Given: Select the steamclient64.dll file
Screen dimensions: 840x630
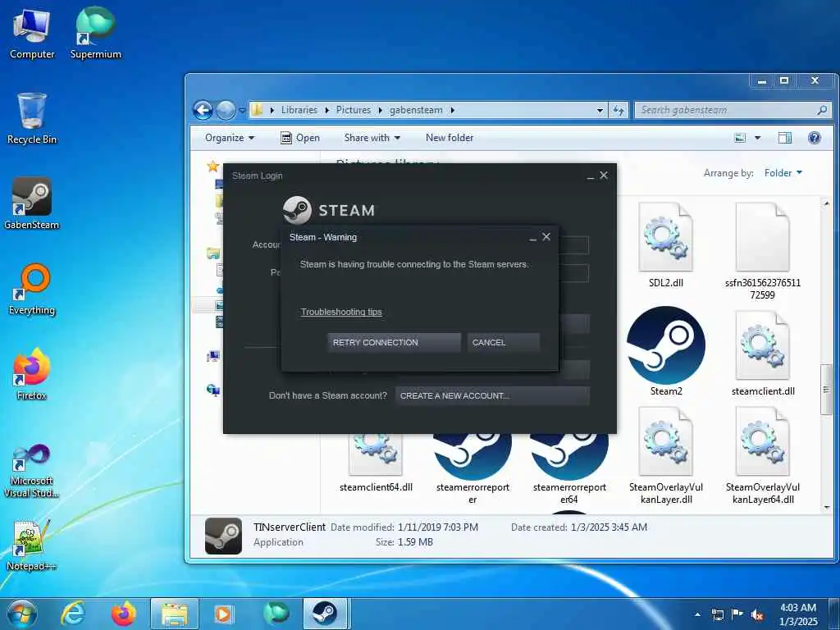Looking at the screenshot, I should pyautogui.click(x=376, y=463).
